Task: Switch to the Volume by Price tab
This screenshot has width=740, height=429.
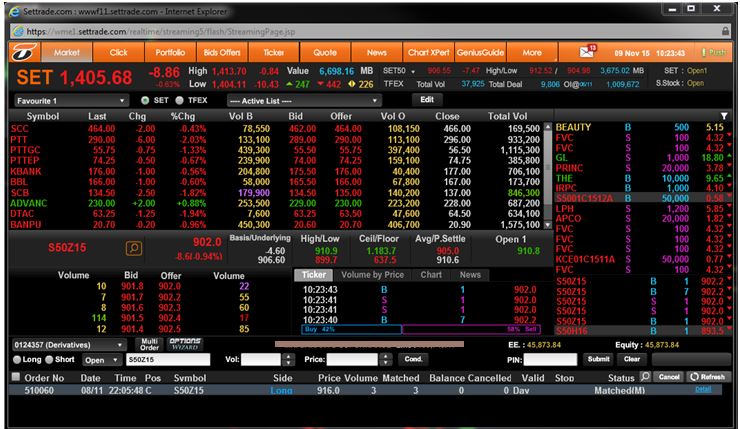Action: [372, 275]
